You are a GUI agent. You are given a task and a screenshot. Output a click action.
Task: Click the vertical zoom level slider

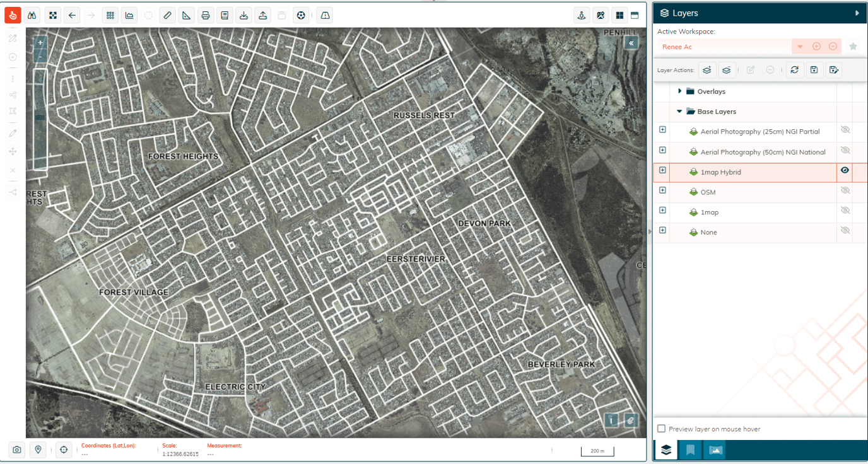coord(40,119)
